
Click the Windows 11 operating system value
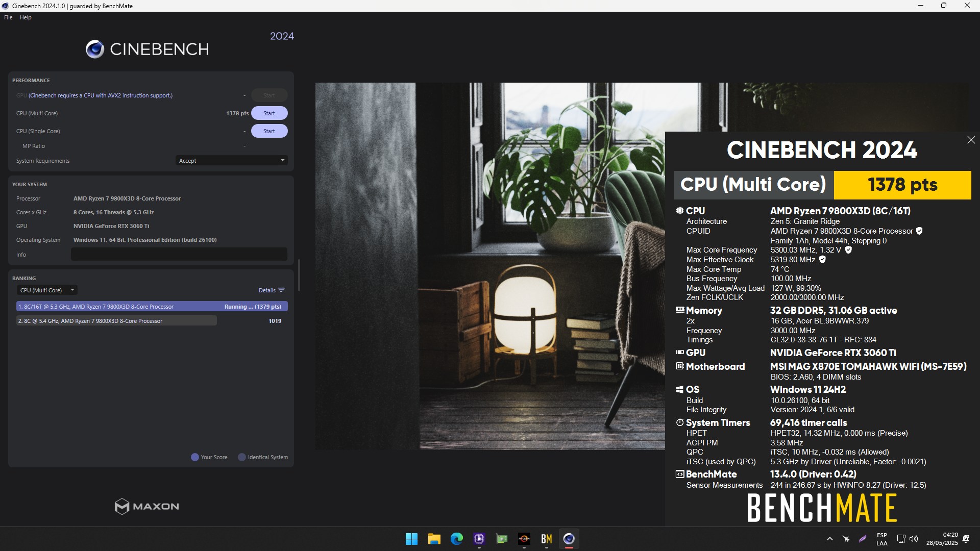click(145, 240)
